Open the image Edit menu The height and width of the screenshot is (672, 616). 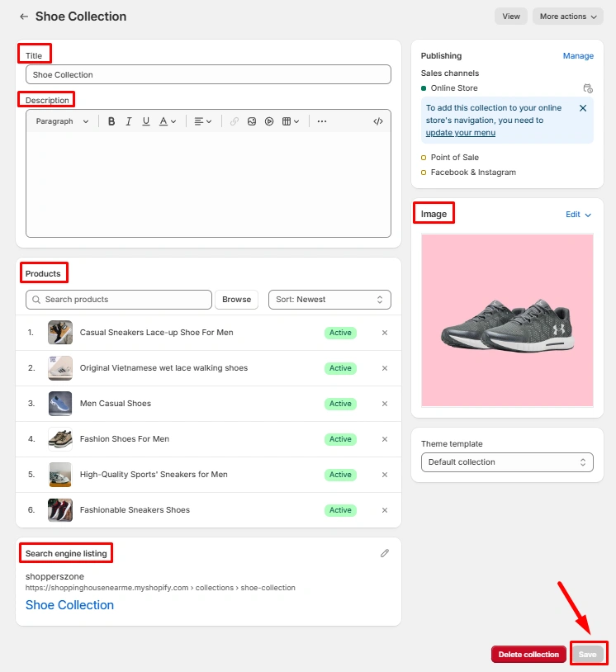click(x=578, y=215)
